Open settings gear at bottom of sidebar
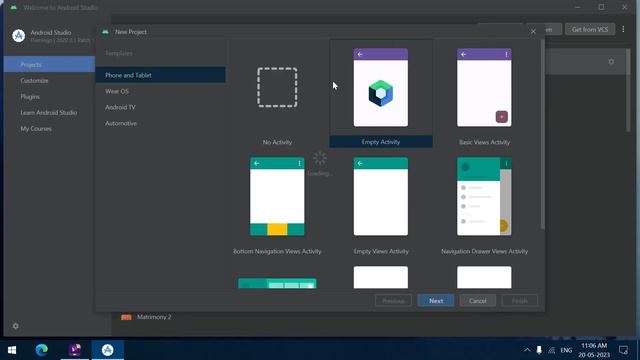The image size is (640, 360). pos(16,326)
